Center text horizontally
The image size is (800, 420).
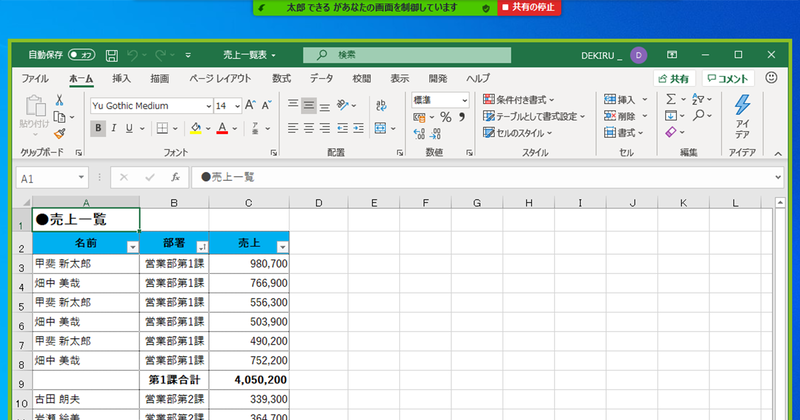[x=309, y=128]
